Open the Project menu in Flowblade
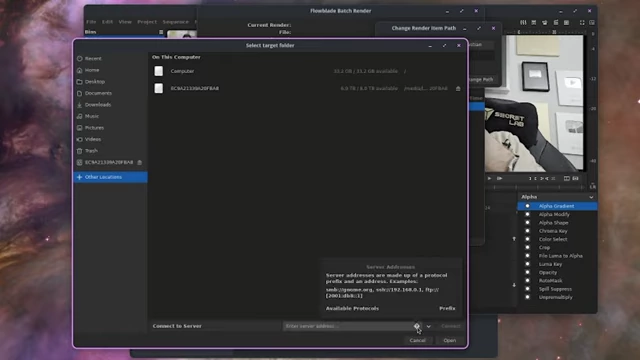640x360 pixels. 147,22
